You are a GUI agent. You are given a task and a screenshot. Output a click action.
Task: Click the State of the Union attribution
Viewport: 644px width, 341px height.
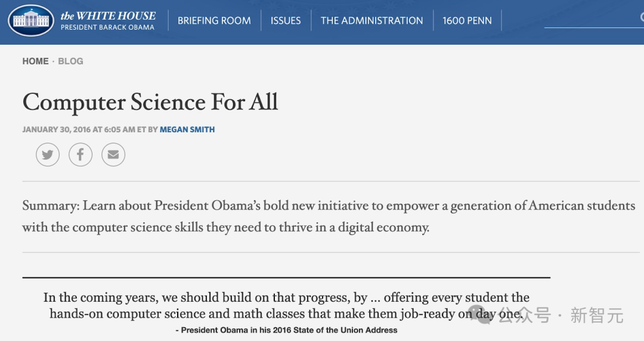(x=286, y=330)
